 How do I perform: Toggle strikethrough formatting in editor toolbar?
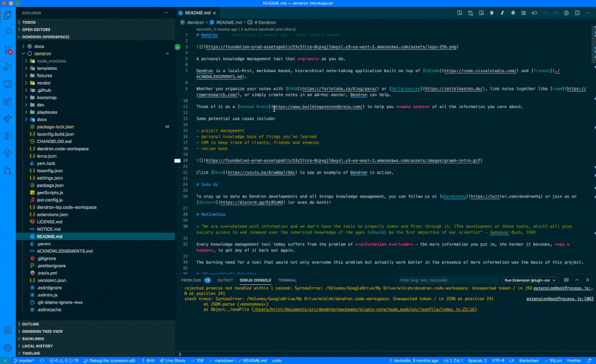[513, 13]
